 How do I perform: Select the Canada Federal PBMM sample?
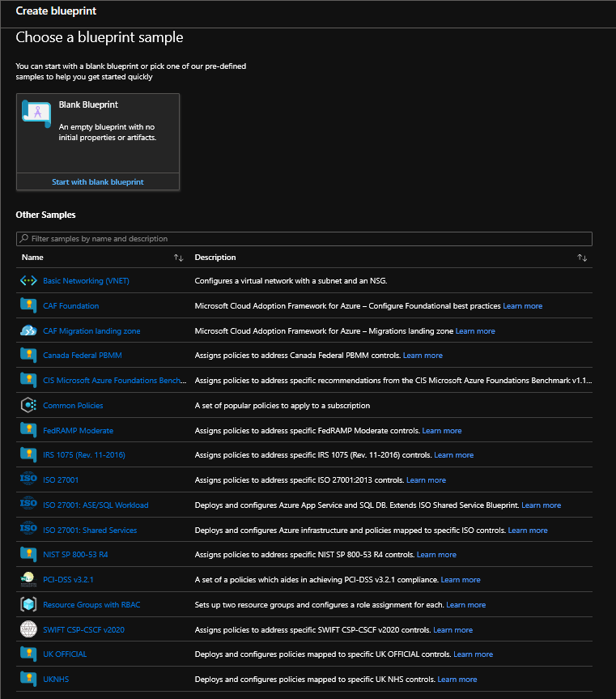[x=82, y=356]
